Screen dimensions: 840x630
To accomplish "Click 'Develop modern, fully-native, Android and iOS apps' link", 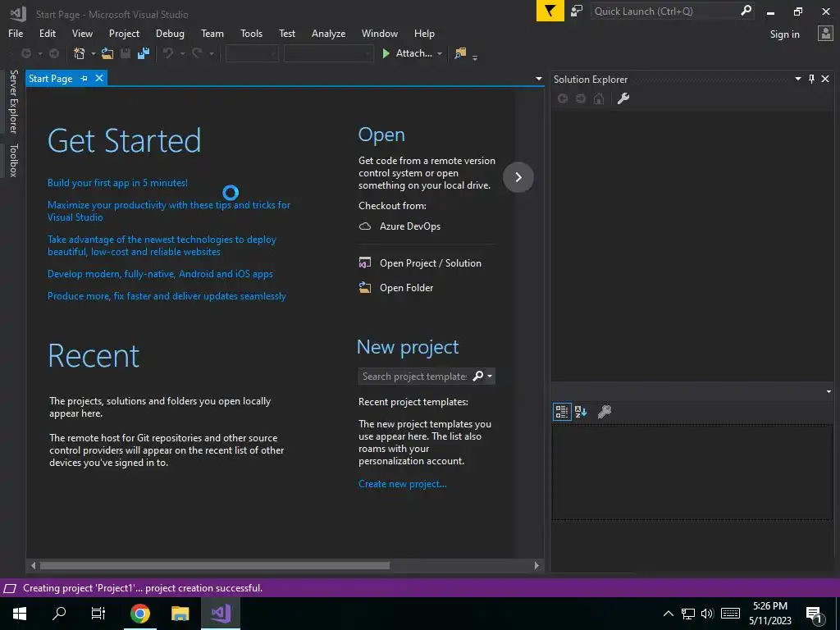I will (160, 274).
